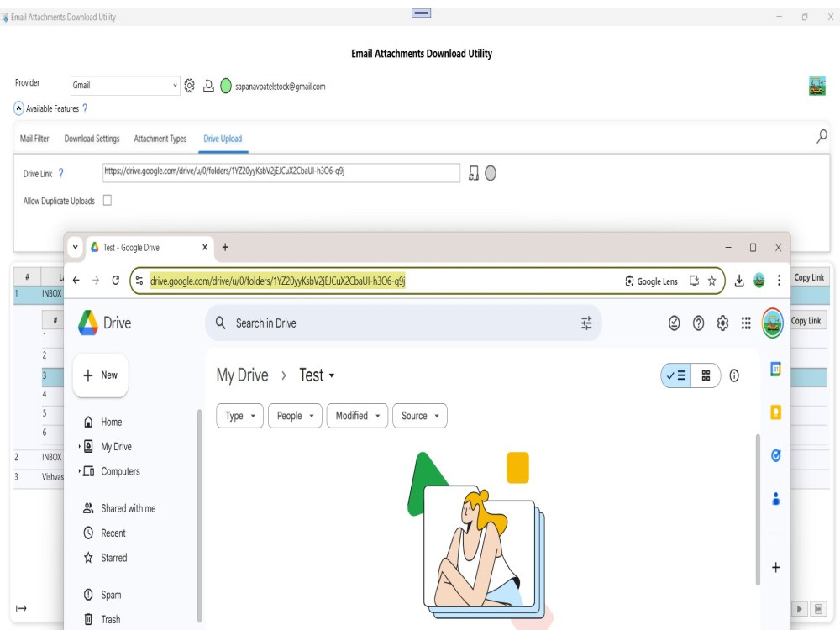The image size is (840, 630).
Task: Open the Google account avatar in Drive
Action: (x=772, y=323)
